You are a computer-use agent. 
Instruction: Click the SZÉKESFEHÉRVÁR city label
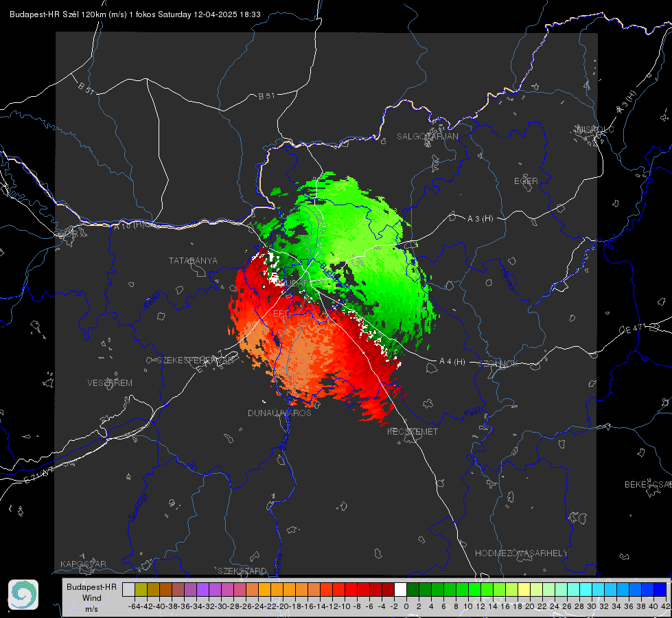click(195, 360)
